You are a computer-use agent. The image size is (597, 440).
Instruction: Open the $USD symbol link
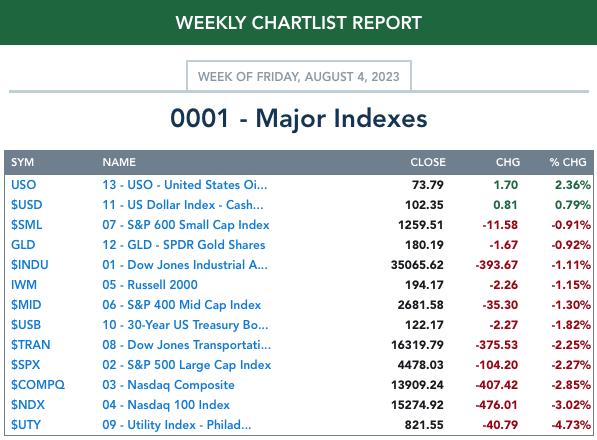pyautogui.click(x=27, y=205)
